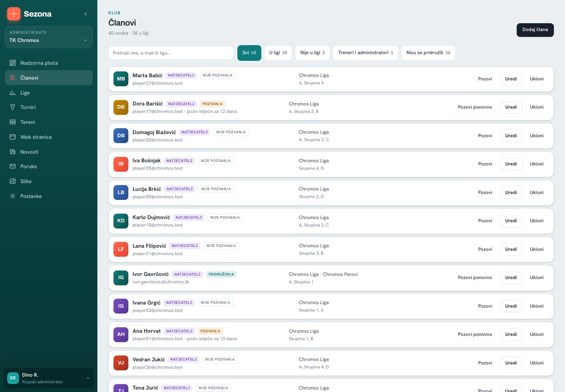
Task: Click Marta Babić's MB avatar
Action: click(x=121, y=79)
